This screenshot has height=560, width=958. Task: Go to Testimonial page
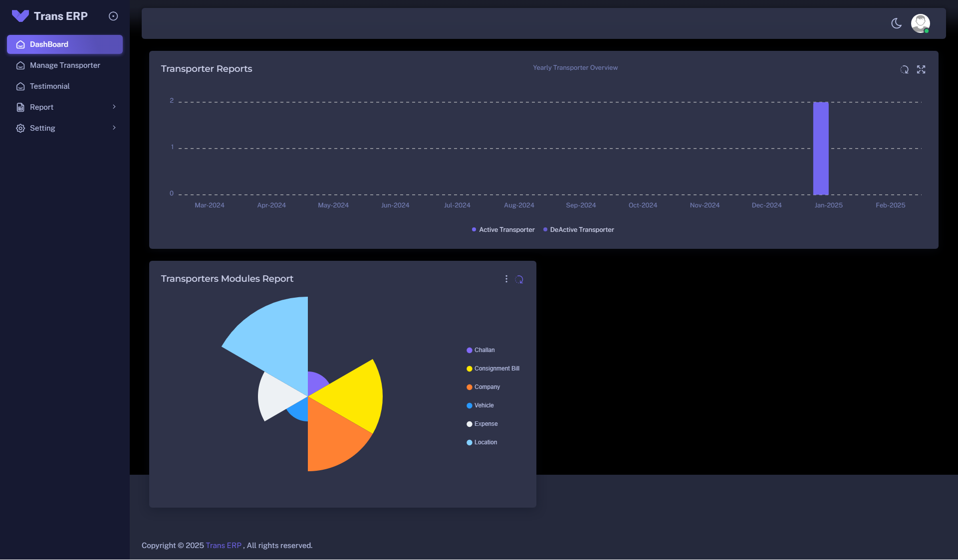[x=65, y=86]
